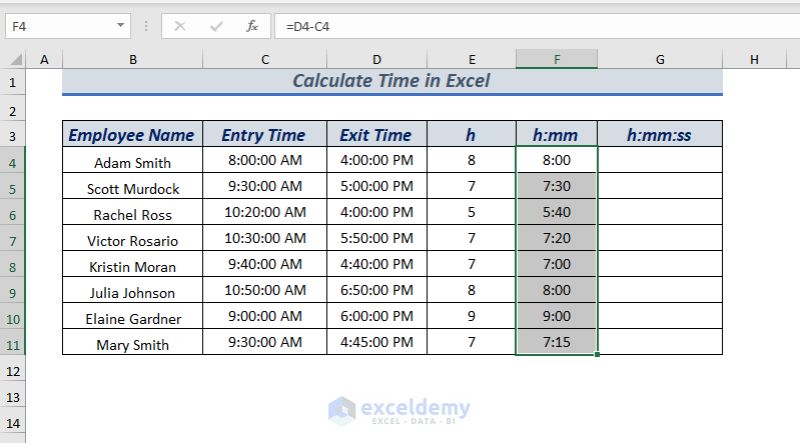
Task: Click the Insert Function fx icon
Action: pos(252,26)
